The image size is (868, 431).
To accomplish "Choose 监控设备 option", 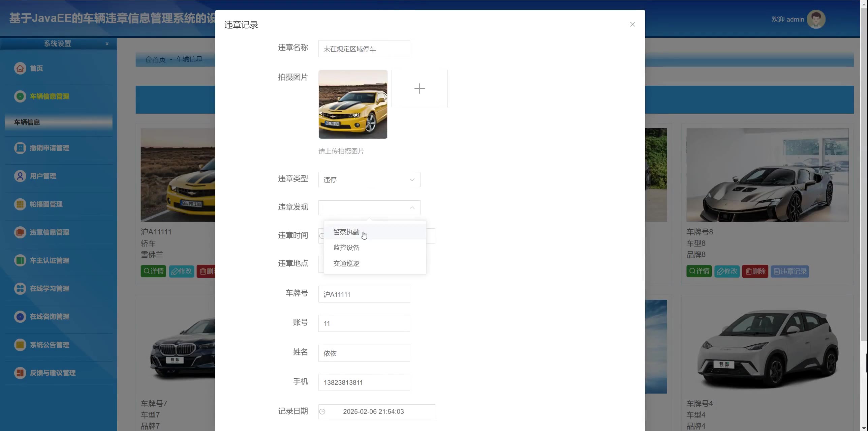I will coord(346,248).
